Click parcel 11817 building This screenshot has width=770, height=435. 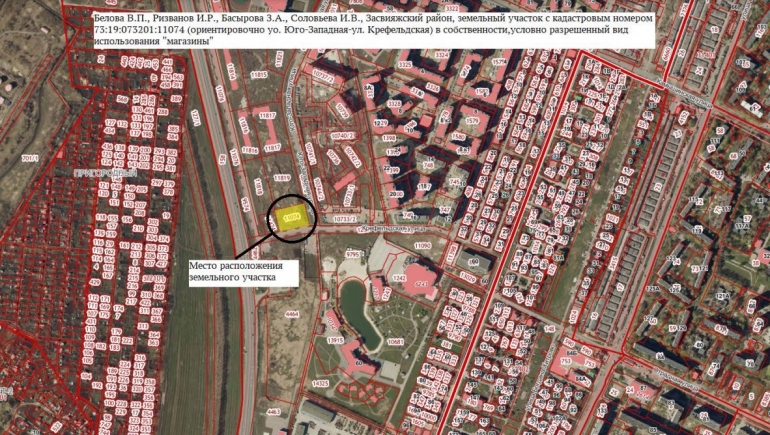point(267,116)
